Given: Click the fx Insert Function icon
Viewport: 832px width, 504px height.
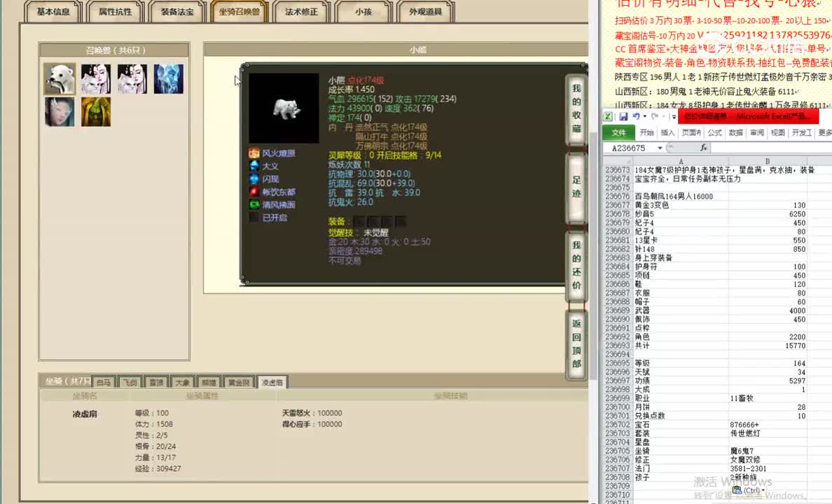Looking at the screenshot, I should (x=704, y=148).
